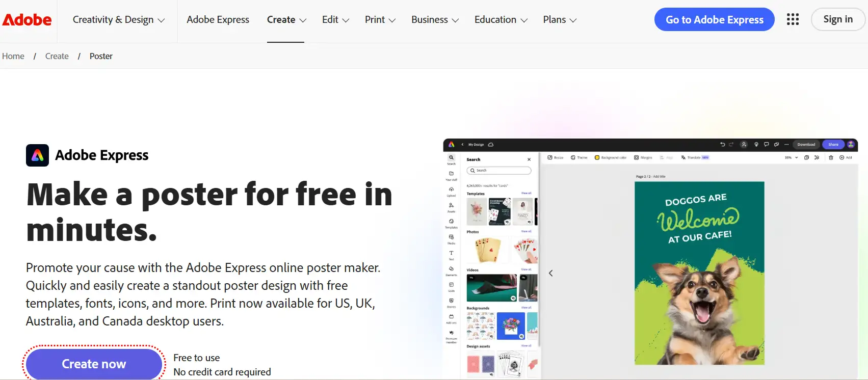The width and height of the screenshot is (868, 380).
Task: Expand the Business dropdown menu
Action: point(435,20)
